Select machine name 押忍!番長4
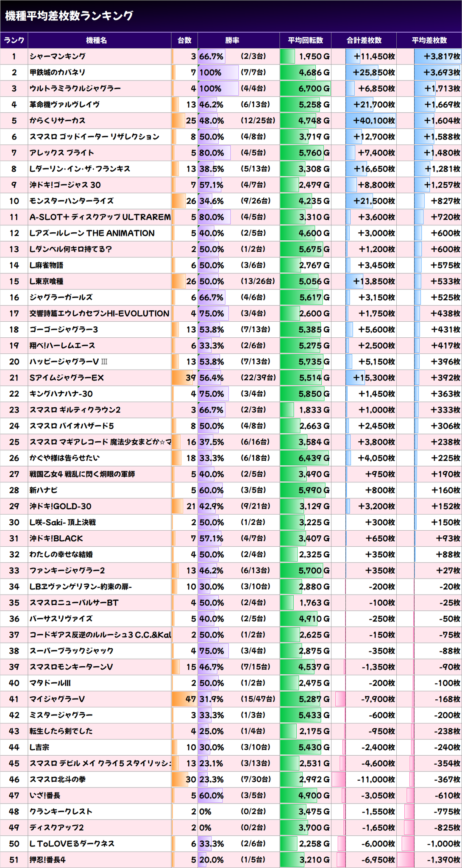The image size is (462, 868). pos(47,860)
